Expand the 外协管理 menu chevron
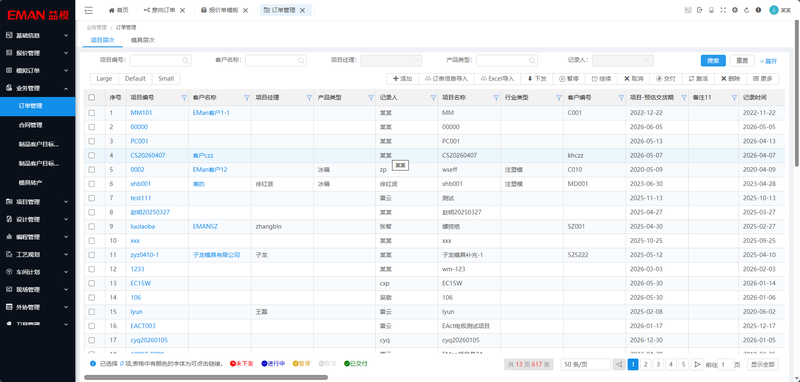 click(66, 307)
